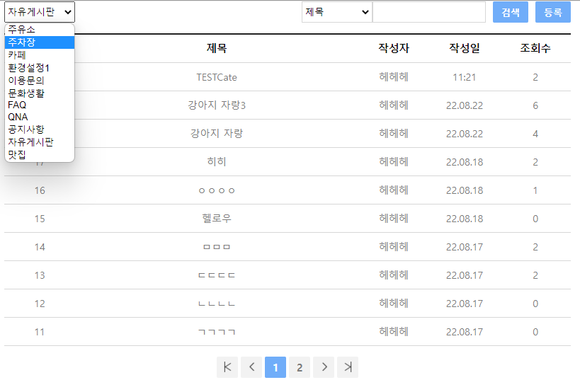This screenshot has width=580, height=392.
Task: Click post number 15 cell
Action: pyautogui.click(x=40, y=219)
